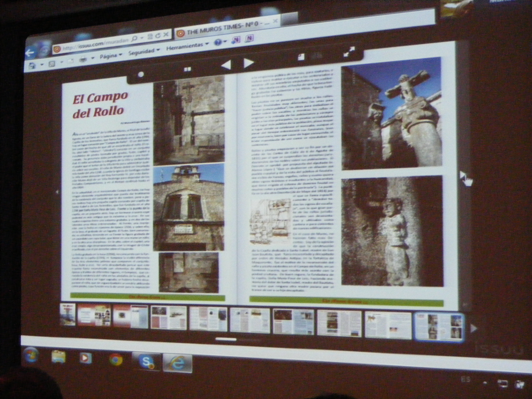Switch to two-page spread view icon

pos(188,69)
